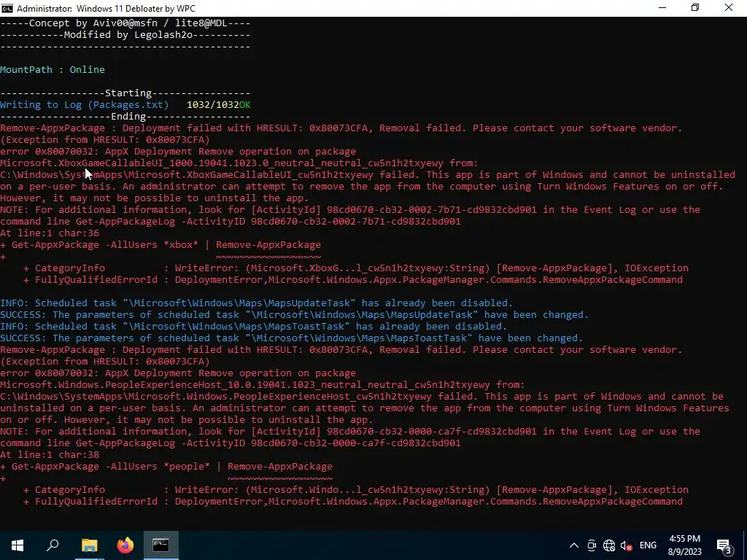
Task: Click SUCCESS line for MapsUpdateTask
Action: tap(295, 315)
